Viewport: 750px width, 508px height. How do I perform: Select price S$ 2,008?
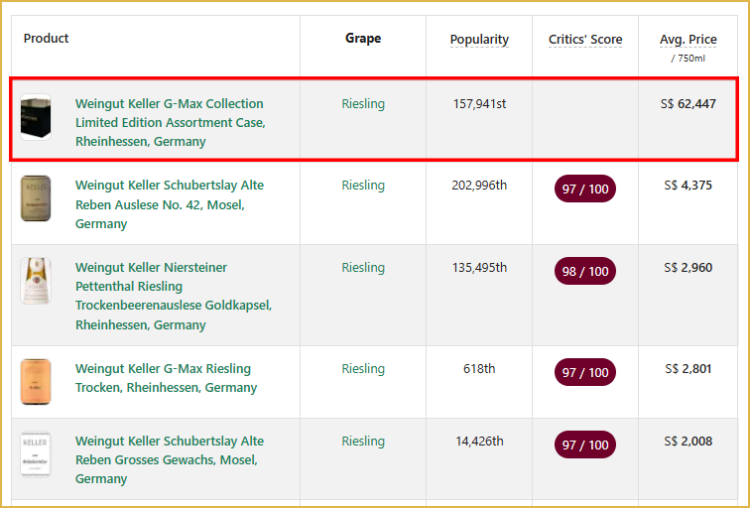pyautogui.click(x=688, y=441)
